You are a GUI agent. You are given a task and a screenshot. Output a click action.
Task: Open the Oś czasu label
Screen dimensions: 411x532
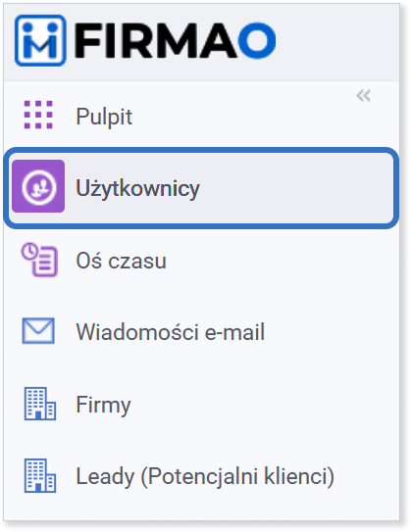pyautogui.click(x=122, y=261)
